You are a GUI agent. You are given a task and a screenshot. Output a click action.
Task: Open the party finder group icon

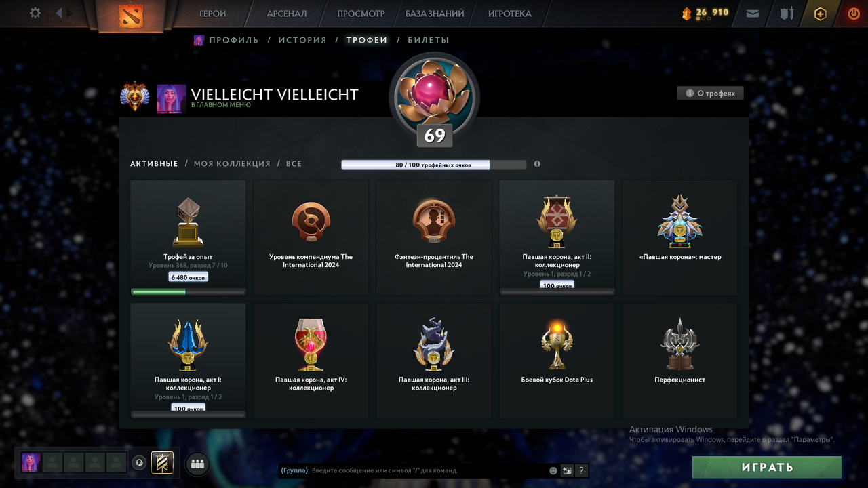[197, 464]
